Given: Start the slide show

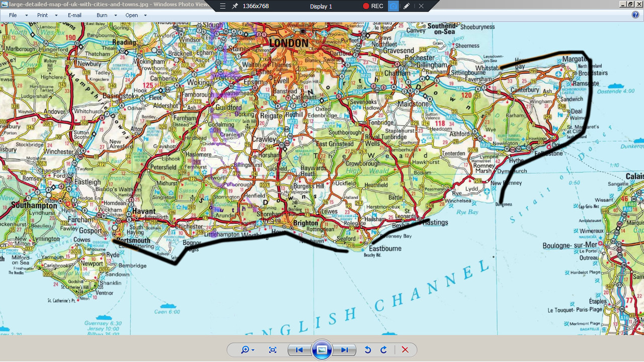Looking at the screenshot, I should point(322,350).
